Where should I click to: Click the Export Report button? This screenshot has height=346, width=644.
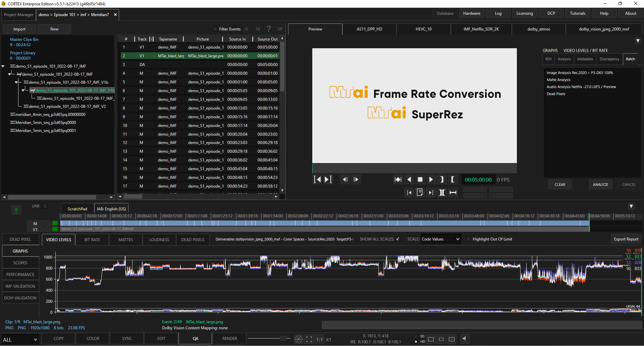click(x=626, y=239)
